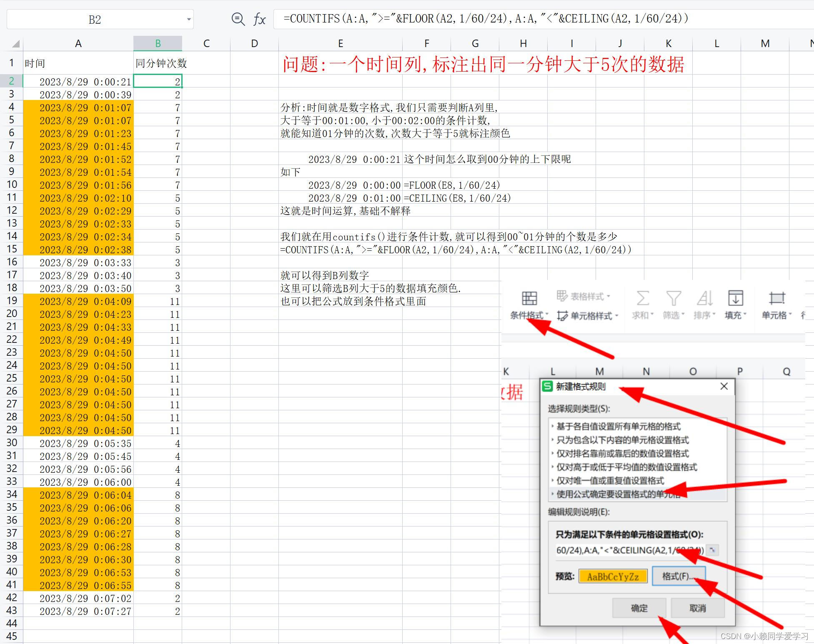The image size is (814, 644).
Task: Click the 格式(F)... button
Action: point(679,576)
